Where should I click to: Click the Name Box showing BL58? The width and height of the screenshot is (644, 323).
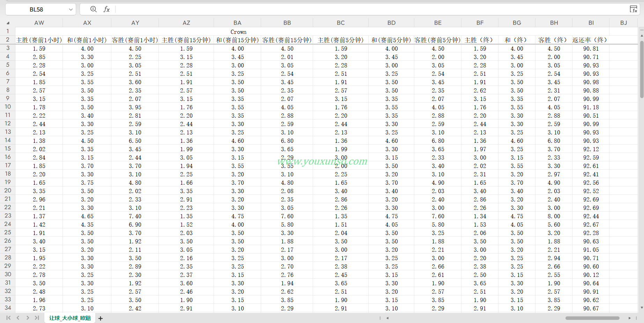coord(36,9)
